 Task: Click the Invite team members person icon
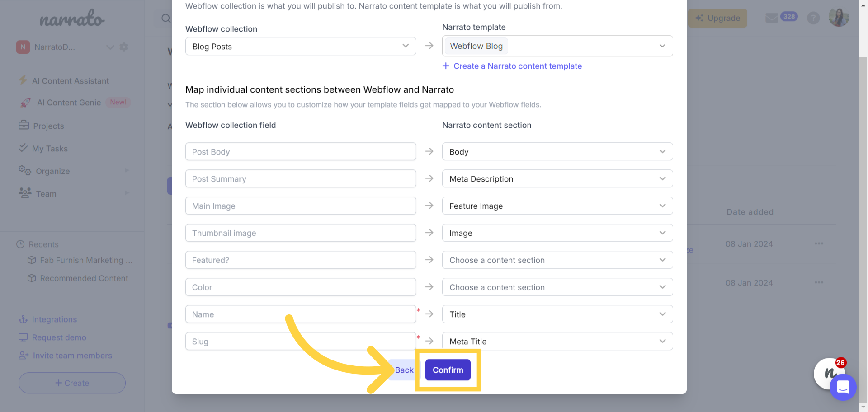pos(24,356)
